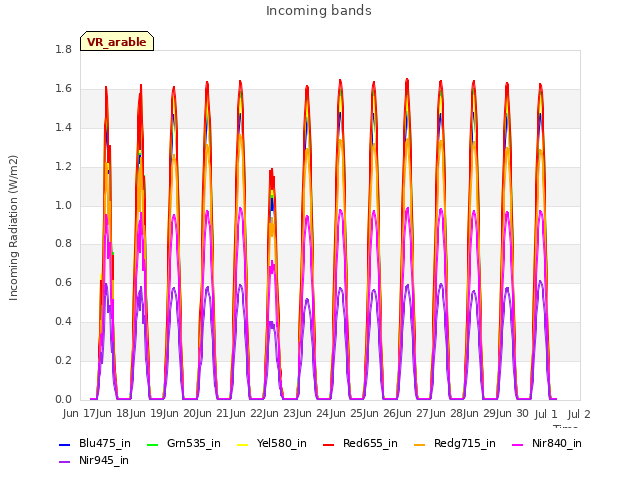Click the 1.6 y-axis tick value
Viewport: 640px width, 480px height.
click(x=63, y=89)
